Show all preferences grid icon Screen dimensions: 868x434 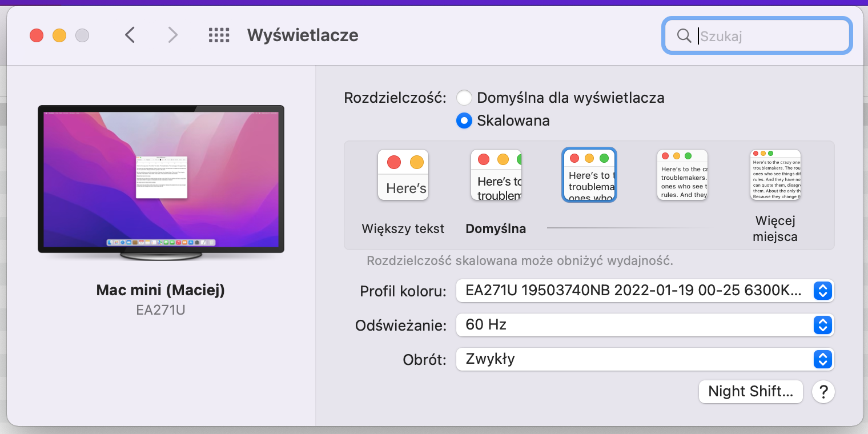[219, 35]
